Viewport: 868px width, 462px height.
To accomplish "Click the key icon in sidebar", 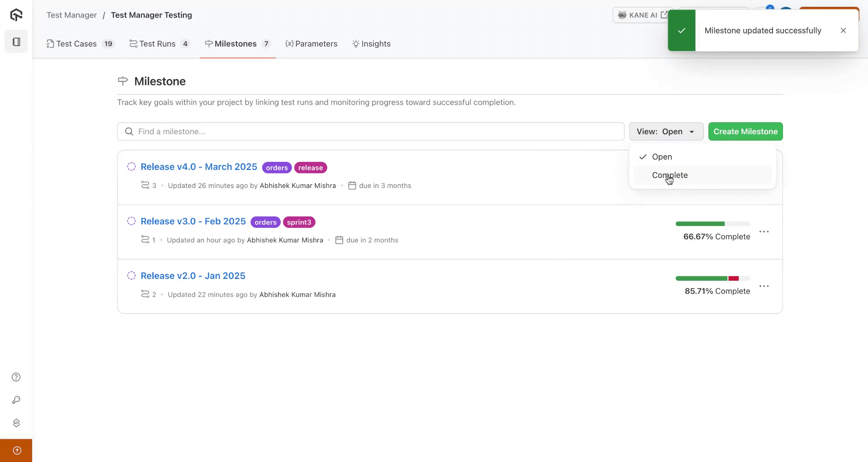I will [x=16, y=400].
